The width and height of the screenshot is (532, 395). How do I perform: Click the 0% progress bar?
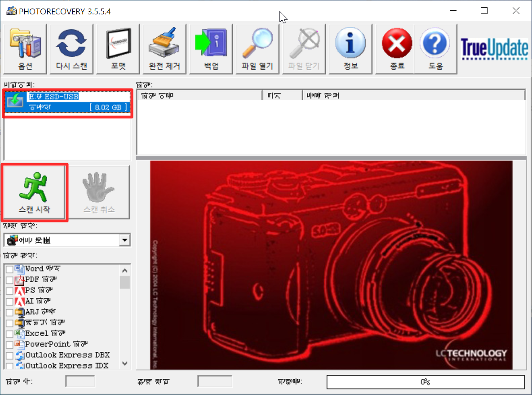(426, 382)
